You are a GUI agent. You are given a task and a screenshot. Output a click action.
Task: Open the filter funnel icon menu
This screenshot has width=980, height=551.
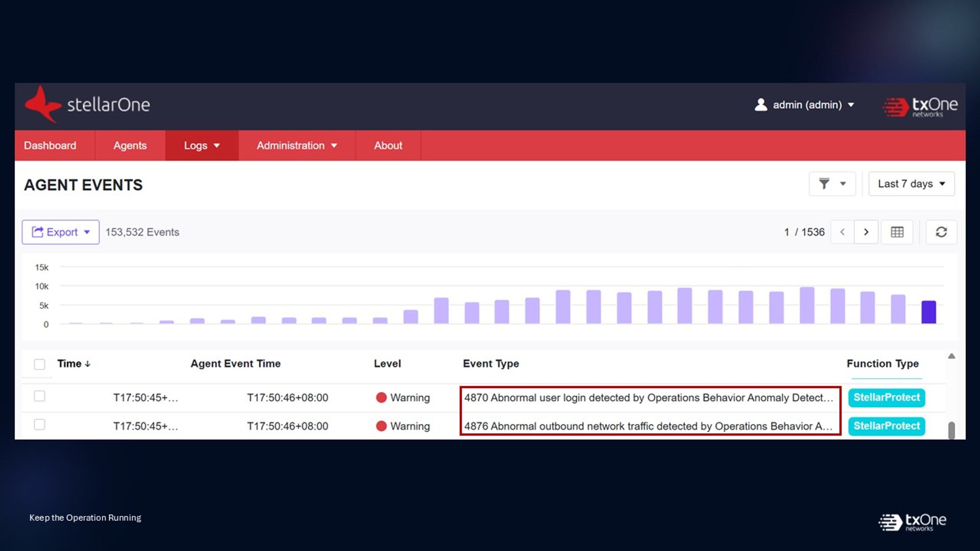coord(832,184)
